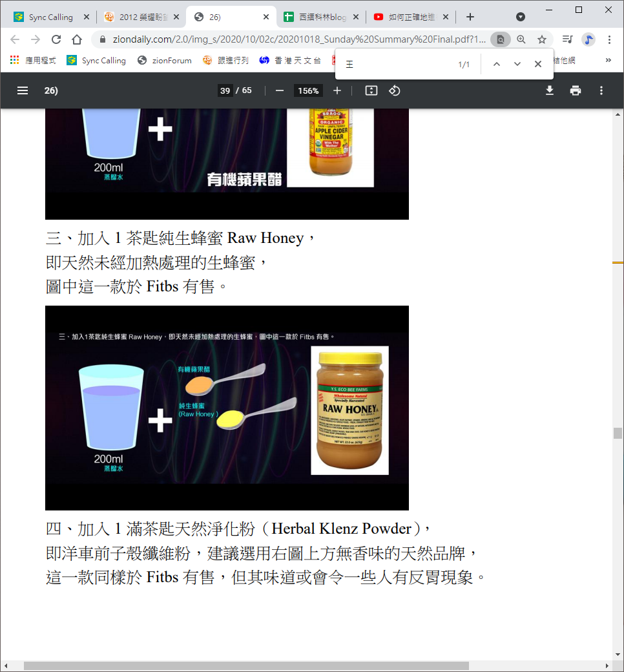Viewport: 624px width, 672px height.
Task: Expand hidden bookmarks with double chevron
Action: (608, 60)
